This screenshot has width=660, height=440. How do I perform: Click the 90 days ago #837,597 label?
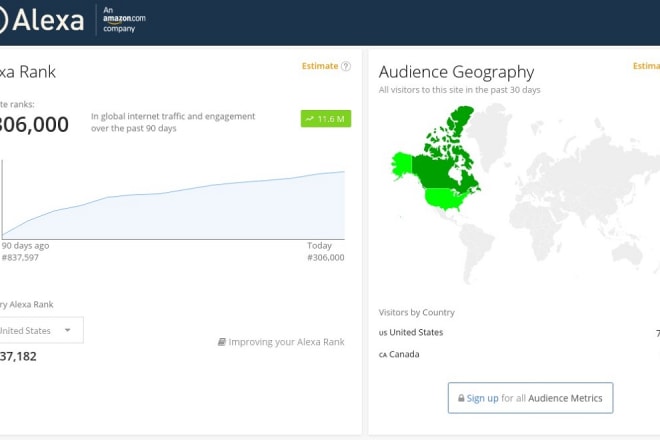pyautogui.click(x=25, y=251)
